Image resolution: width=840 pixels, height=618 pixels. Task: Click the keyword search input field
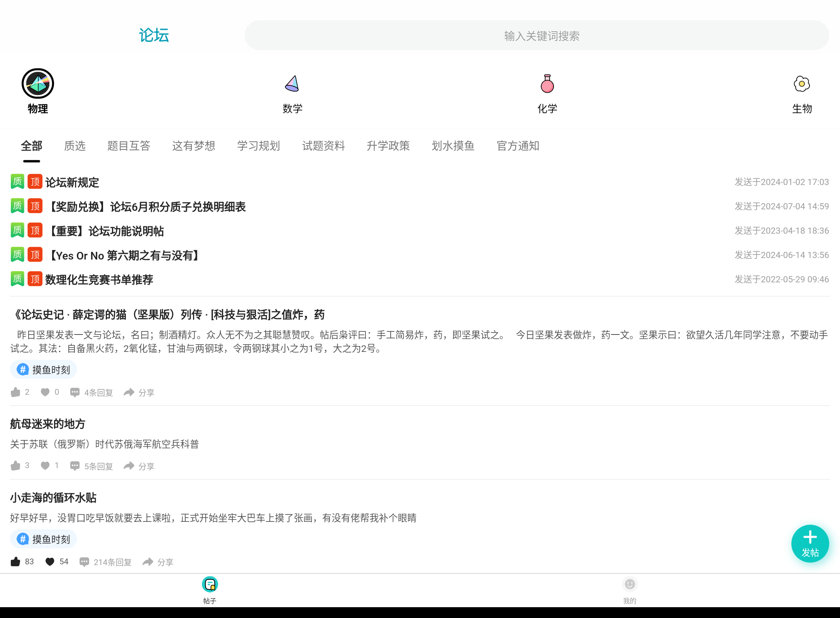[537, 36]
